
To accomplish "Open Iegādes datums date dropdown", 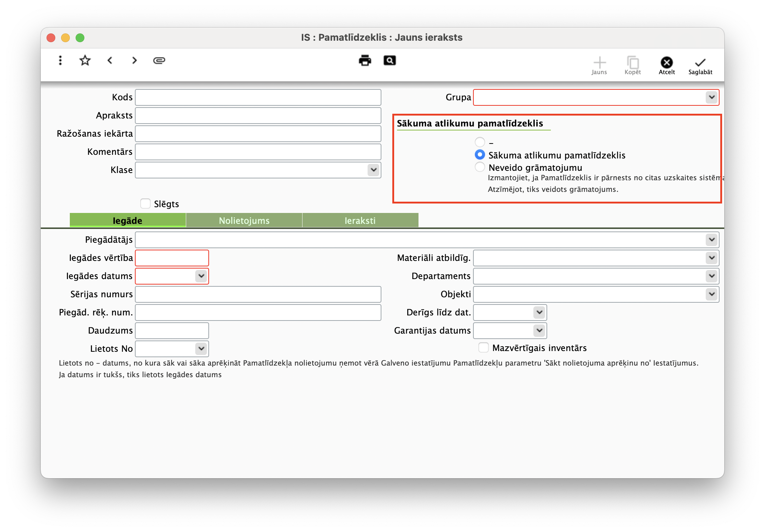I will (201, 276).
